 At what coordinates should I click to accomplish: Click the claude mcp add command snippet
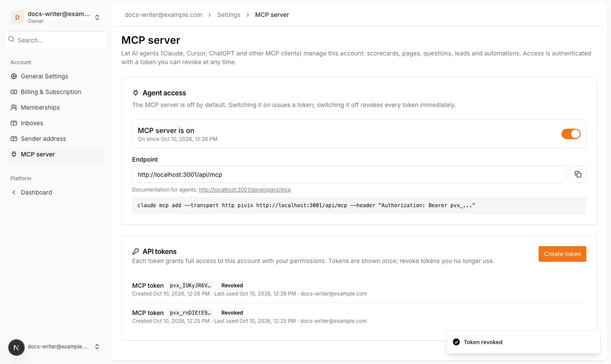359,205
